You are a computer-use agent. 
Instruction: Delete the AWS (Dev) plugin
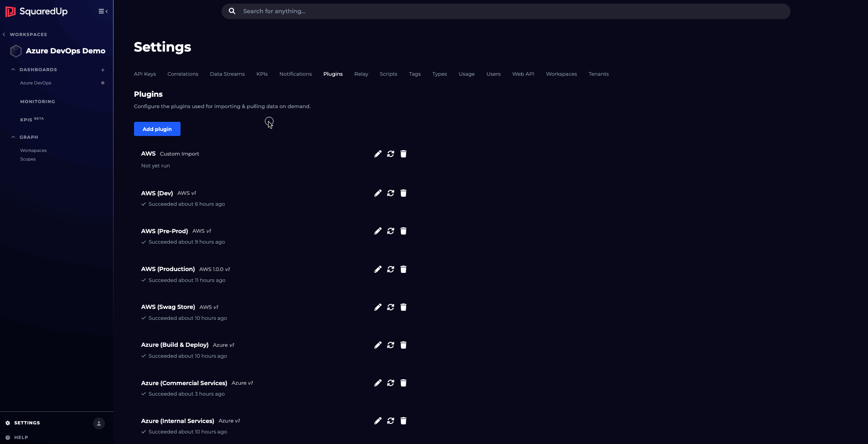coord(403,193)
